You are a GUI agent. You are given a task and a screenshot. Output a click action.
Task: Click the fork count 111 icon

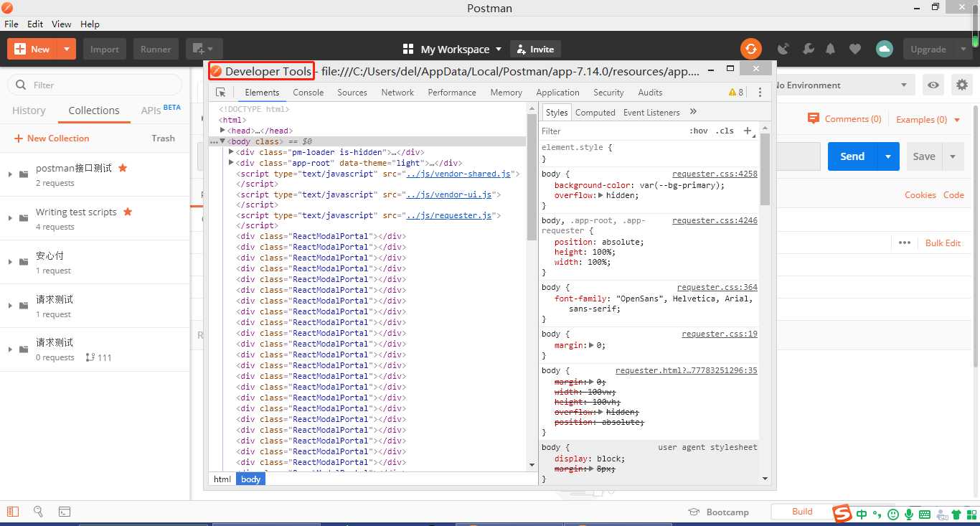pos(90,357)
